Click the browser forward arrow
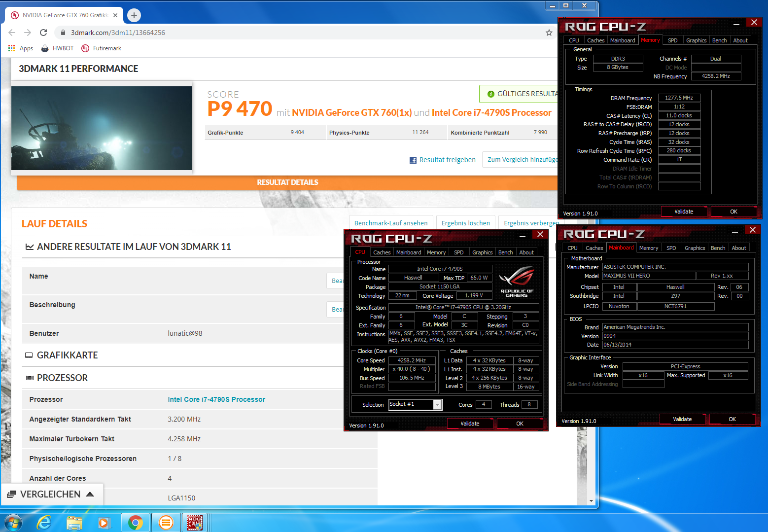This screenshot has height=532, width=768. [28, 33]
